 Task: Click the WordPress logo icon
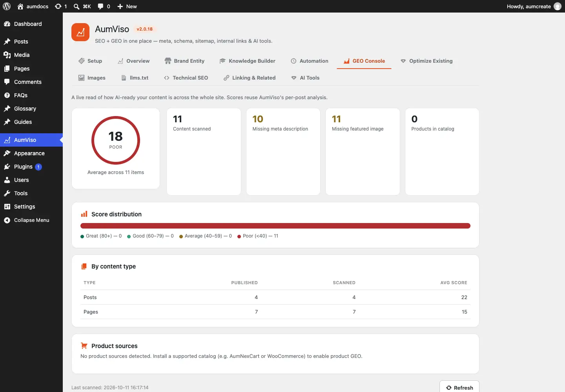coord(7,6)
